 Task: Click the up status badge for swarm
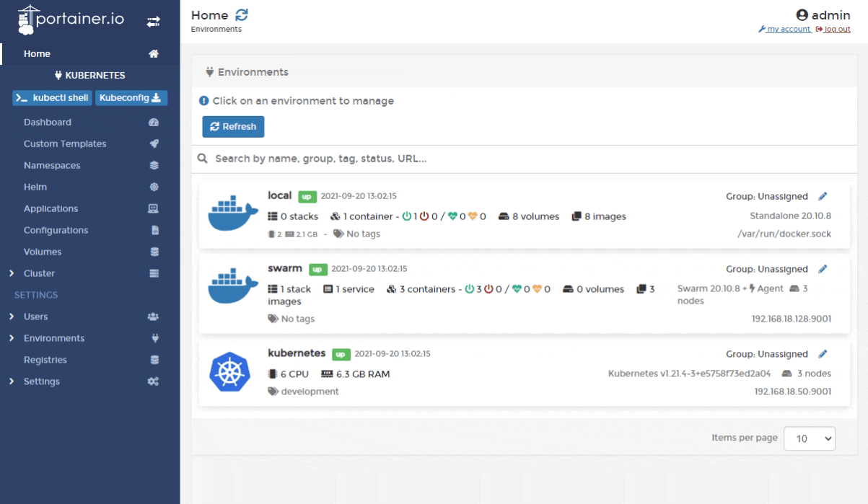tap(317, 270)
